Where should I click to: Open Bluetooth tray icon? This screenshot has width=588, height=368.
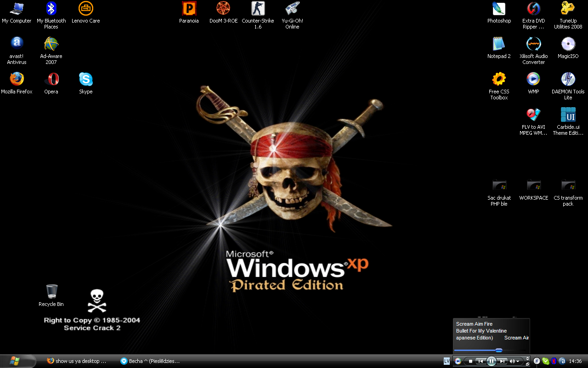tap(554, 361)
